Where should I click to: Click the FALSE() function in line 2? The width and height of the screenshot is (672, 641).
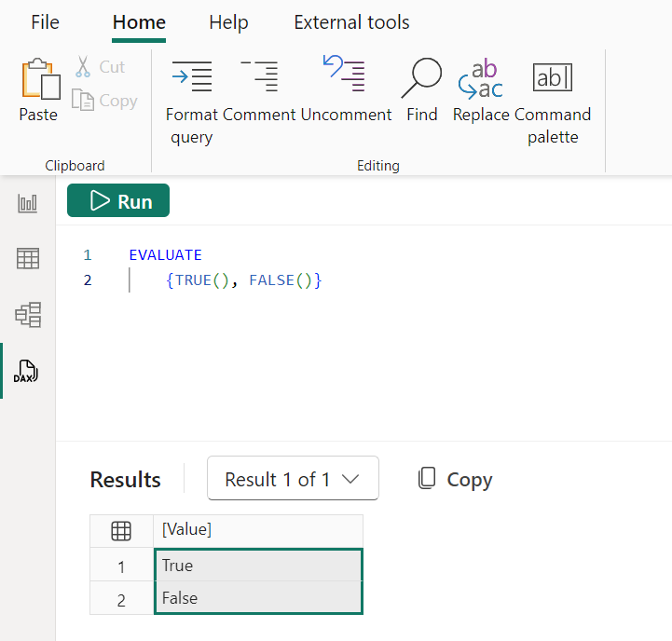tap(281, 280)
